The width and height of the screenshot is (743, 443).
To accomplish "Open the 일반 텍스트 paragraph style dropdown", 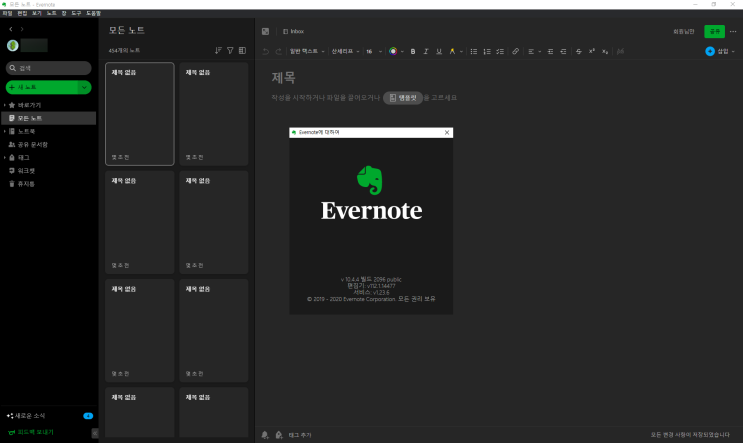I will [307, 51].
